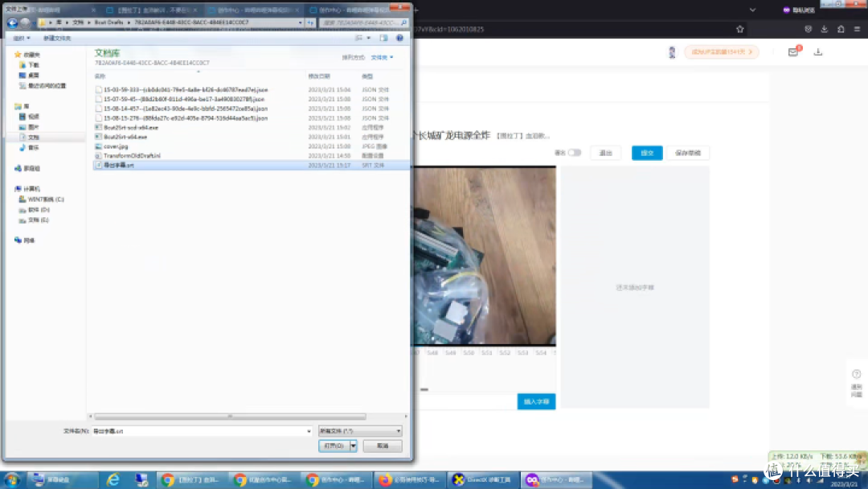Expand the arrow beside the 打开 button
Image resolution: width=868 pixels, height=489 pixels.
[x=353, y=446]
